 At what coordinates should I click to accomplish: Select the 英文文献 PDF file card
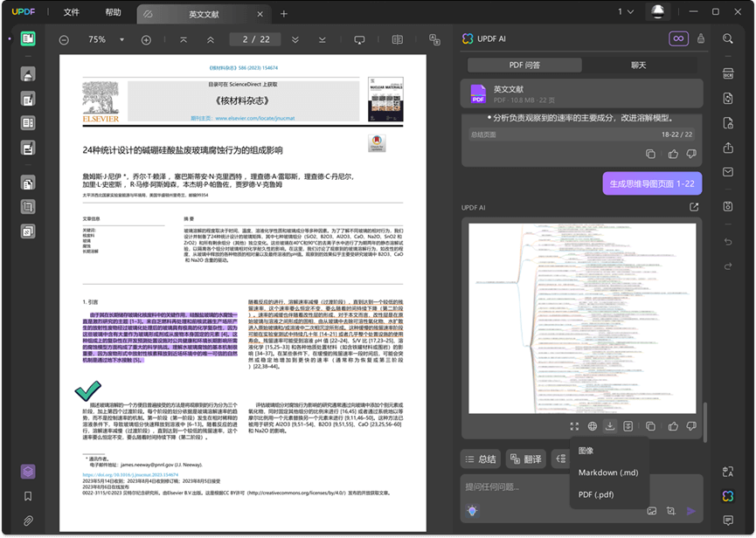tap(582, 93)
